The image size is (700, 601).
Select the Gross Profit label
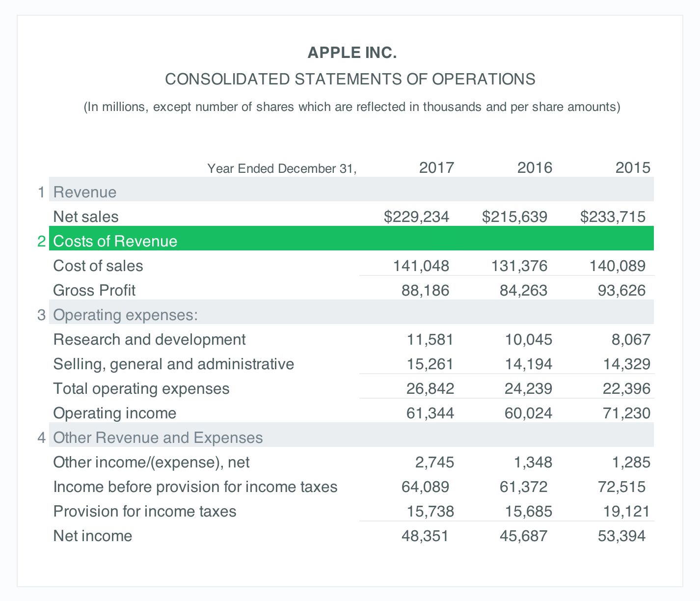[x=94, y=290]
